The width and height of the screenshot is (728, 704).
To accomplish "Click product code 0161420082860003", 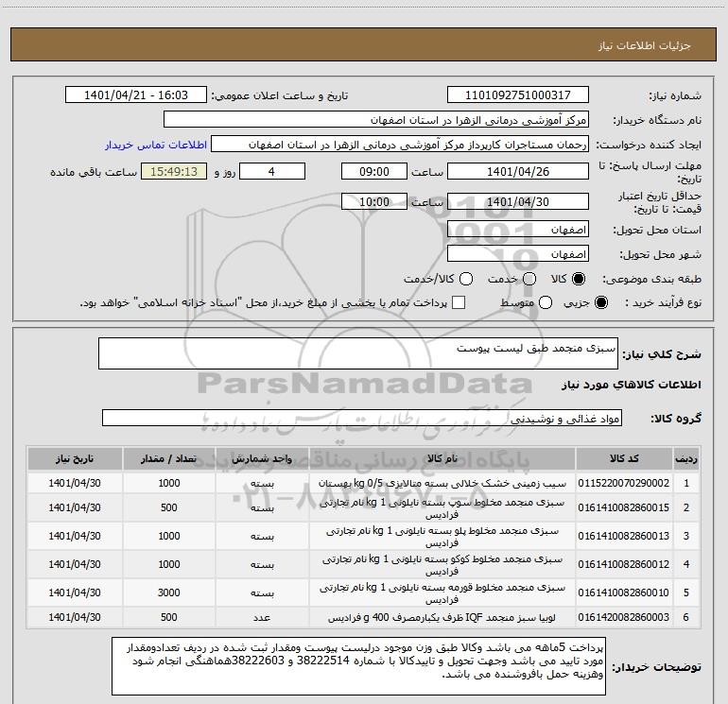I will 624,617.
